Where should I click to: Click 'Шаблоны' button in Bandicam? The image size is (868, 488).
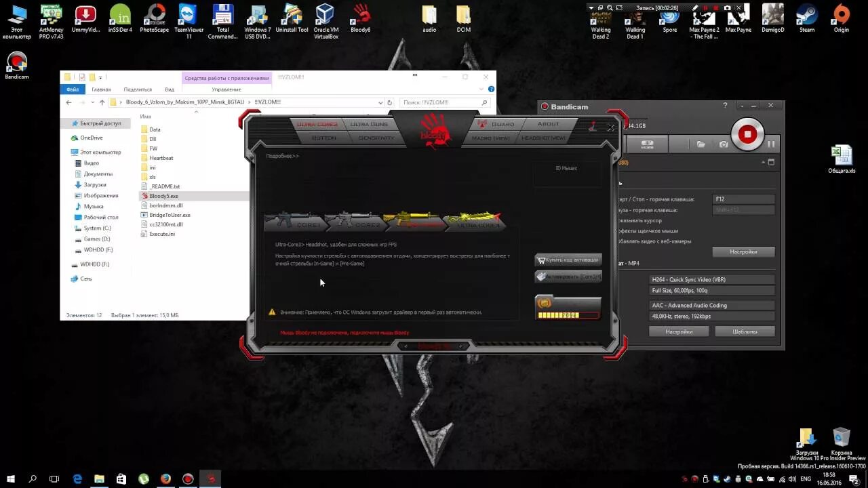[x=745, y=331]
